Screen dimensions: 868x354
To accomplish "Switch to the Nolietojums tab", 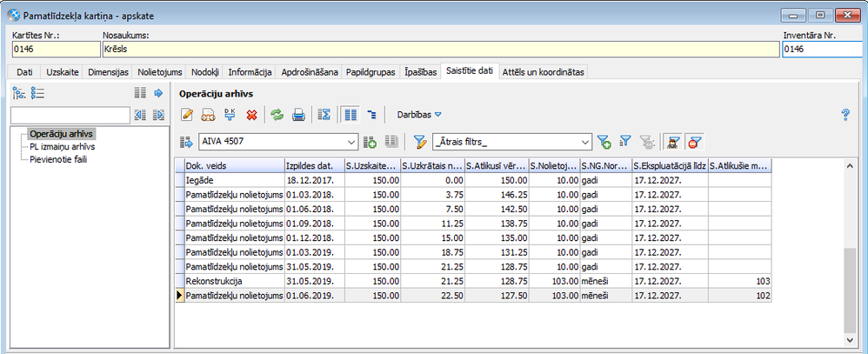I will [x=160, y=72].
